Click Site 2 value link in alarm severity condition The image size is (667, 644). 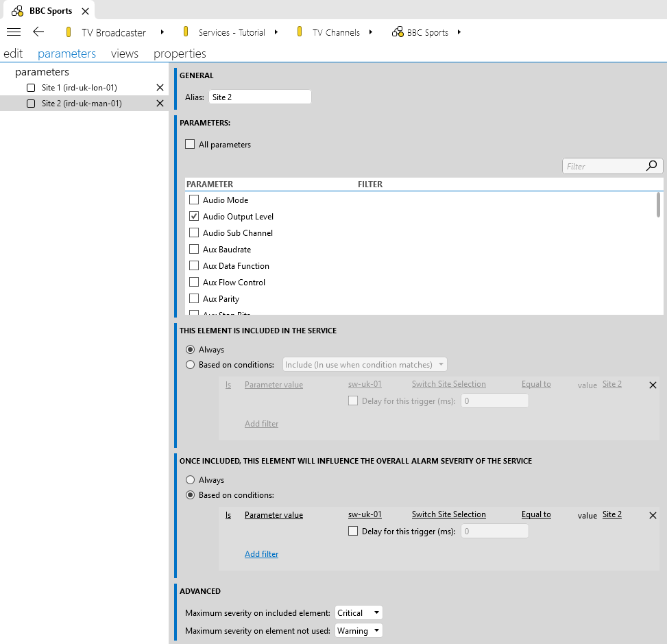point(611,514)
